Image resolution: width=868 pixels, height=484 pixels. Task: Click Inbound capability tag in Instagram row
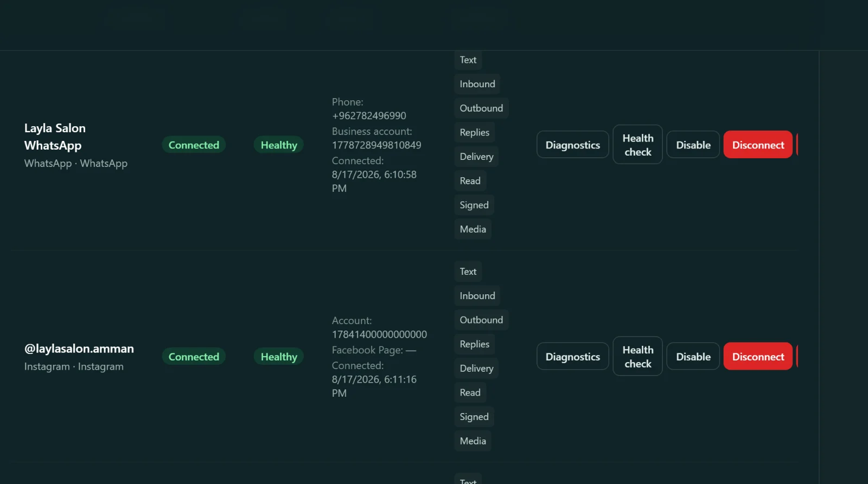[x=477, y=295]
